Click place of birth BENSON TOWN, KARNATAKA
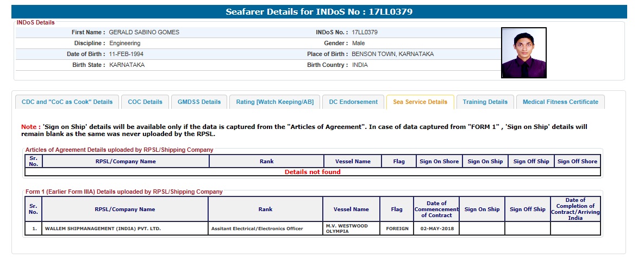The height and width of the screenshot is (265, 644). [x=392, y=54]
